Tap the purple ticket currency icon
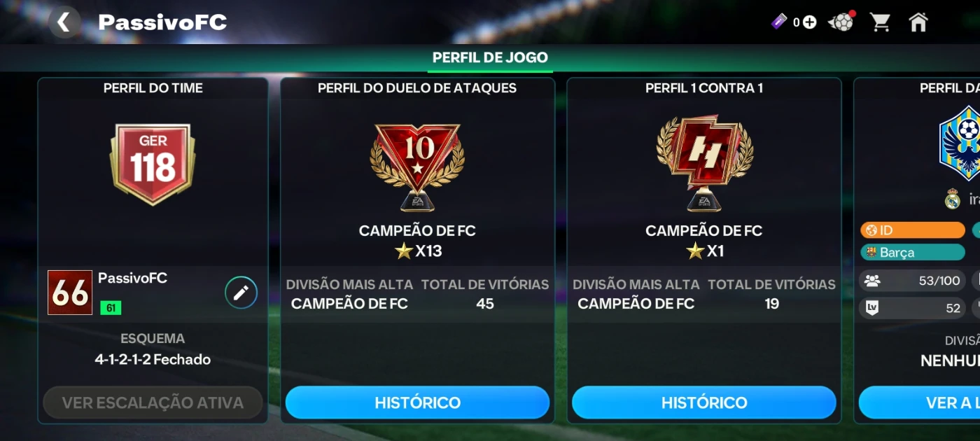 click(x=779, y=22)
